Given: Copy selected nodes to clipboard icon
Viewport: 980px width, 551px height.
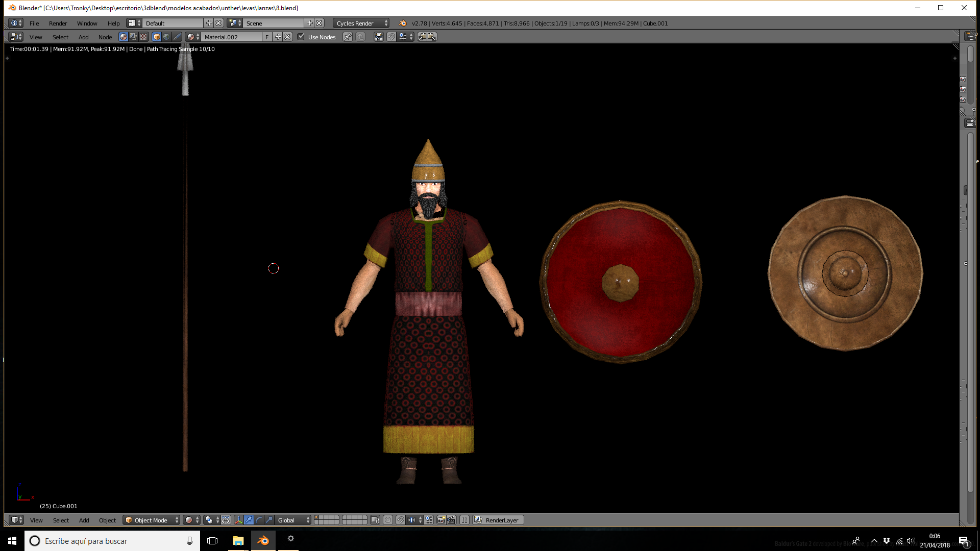Looking at the screenshot, I should click(x=422, y=37).
